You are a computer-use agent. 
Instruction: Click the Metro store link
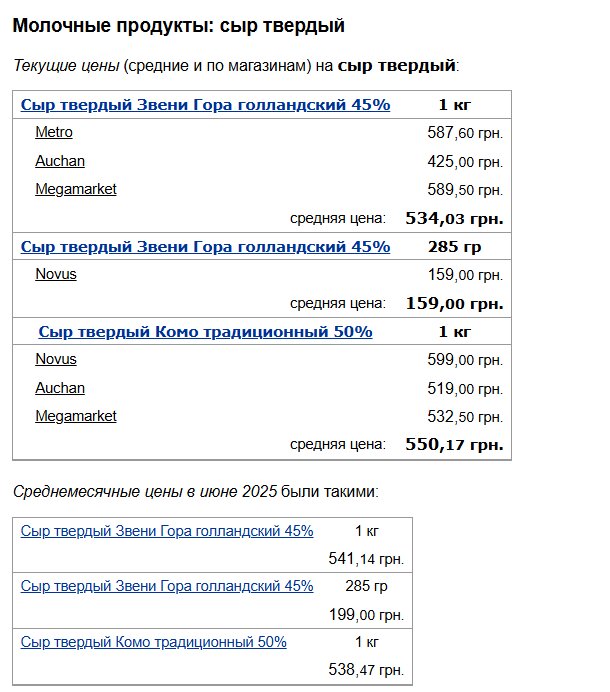(x=54, y=132)
